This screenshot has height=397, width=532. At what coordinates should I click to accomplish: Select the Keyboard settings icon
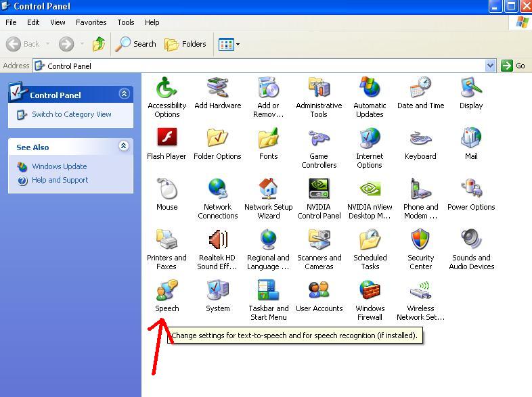[x=421, y=139]
